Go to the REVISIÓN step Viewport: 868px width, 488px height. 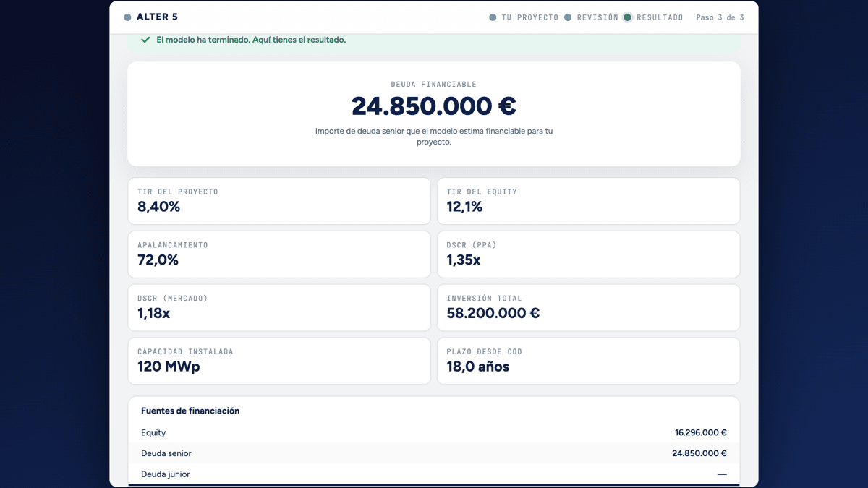click(x=597, y=17)
